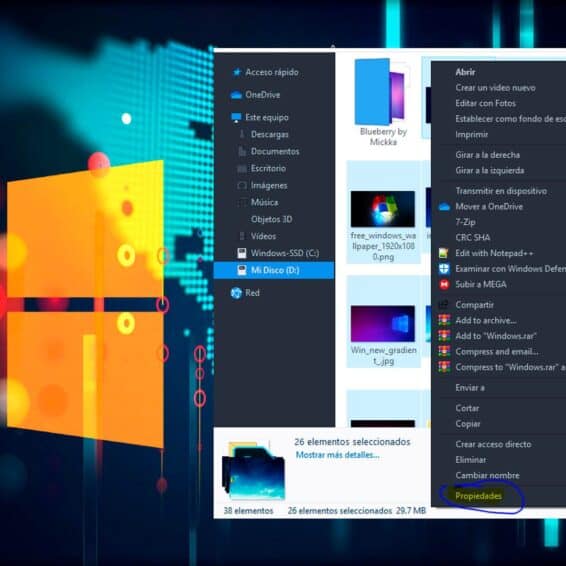Click the folder preview icon in details pane

click(253, 471)
